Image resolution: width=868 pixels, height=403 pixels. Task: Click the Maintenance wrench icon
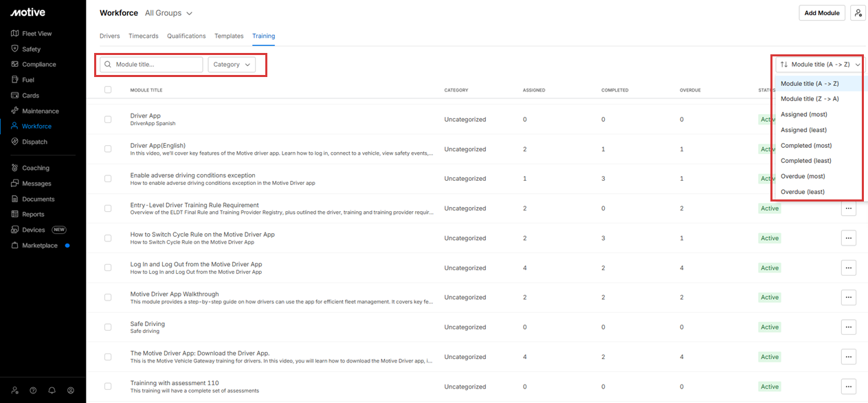15,111
